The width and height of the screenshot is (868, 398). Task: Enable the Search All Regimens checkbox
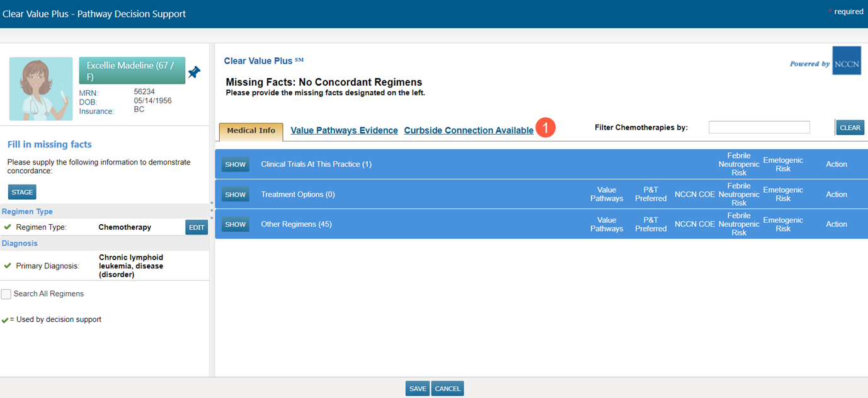[x=6, y=294]
